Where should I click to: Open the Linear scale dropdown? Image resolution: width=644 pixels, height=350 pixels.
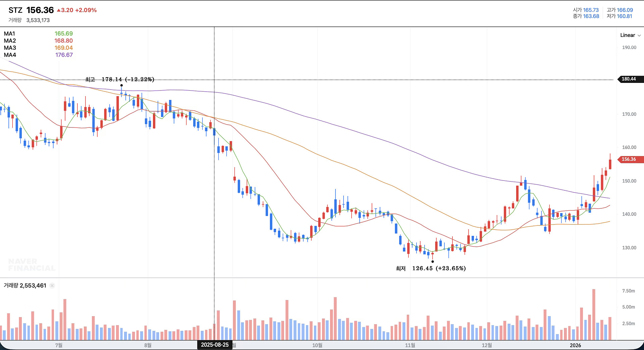pos(630,35)
